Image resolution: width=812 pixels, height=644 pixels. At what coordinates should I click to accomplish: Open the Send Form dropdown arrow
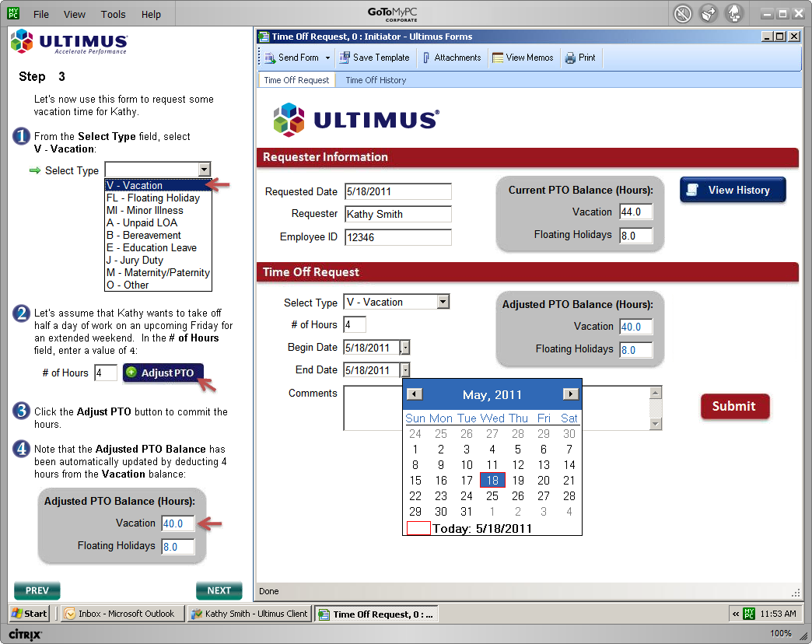pos(327,58)
